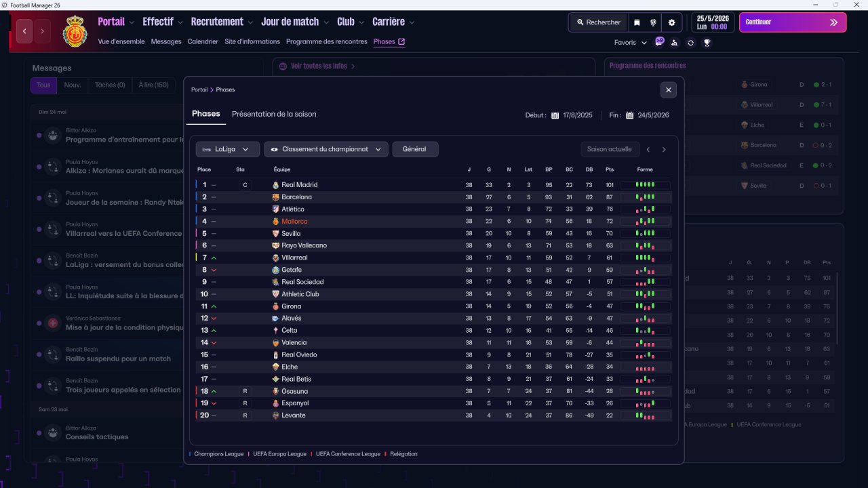Image resolution: width=868 pixels, height=488 pixels.
Task: Click the Début calendar icon
Action: point(555,115)
